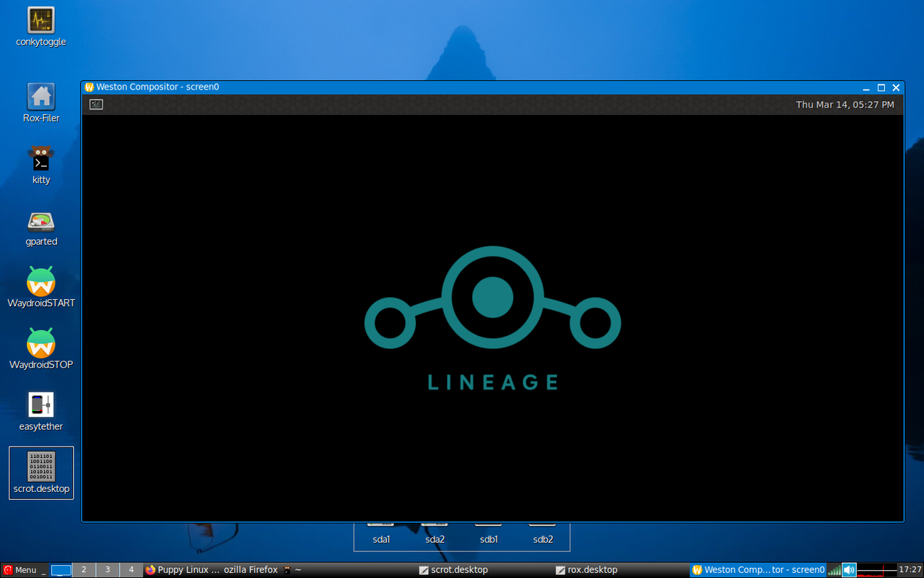The height and width of the screenshot is (578, 924).
Task: Select the scrot.desktop taskbar entry
Action: pos(484,570)
